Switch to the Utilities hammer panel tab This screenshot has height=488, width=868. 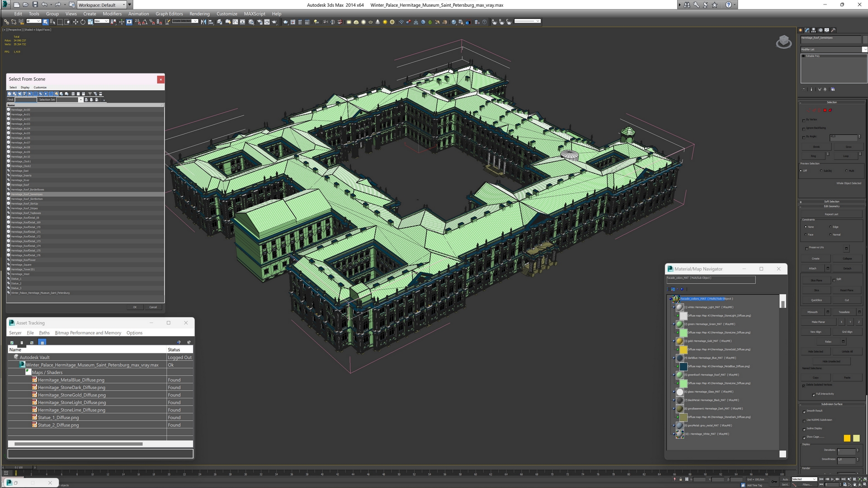pos(833,30)
